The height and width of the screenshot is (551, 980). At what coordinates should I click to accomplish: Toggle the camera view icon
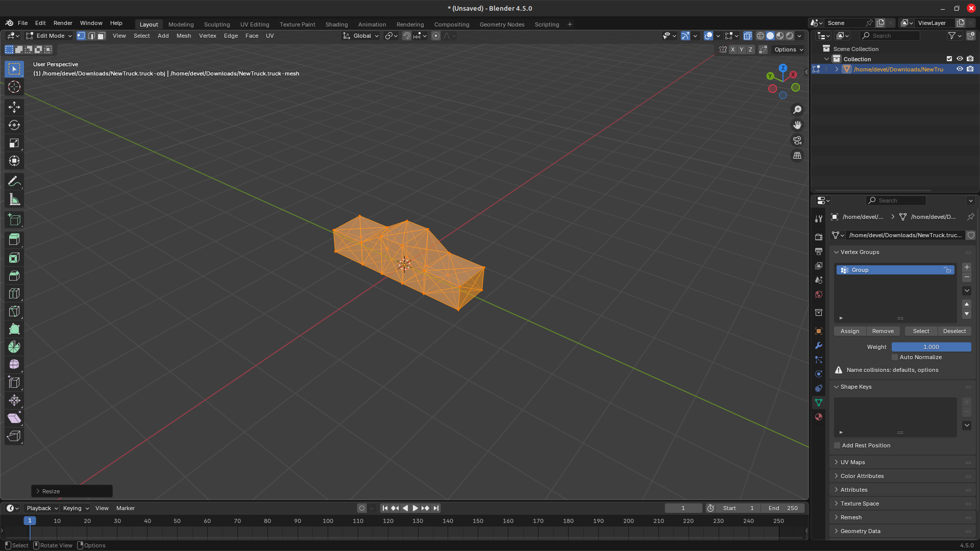click(797, 140)
